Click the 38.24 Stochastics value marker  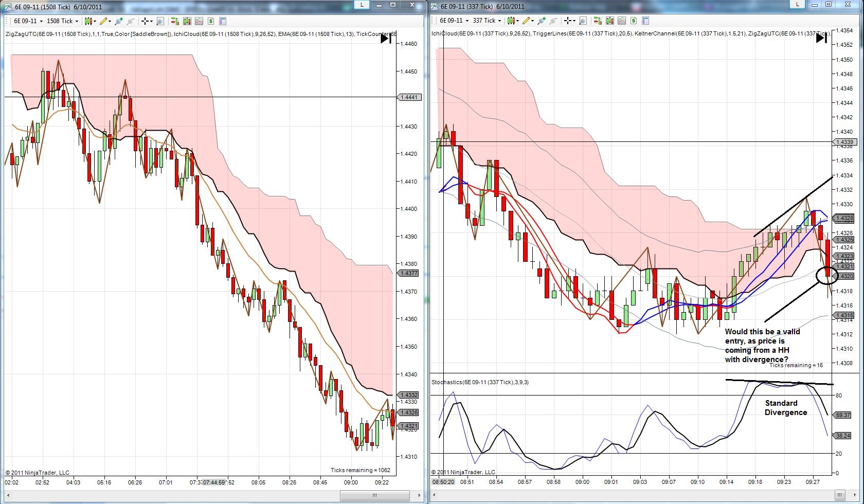click(x=843, y=436)
